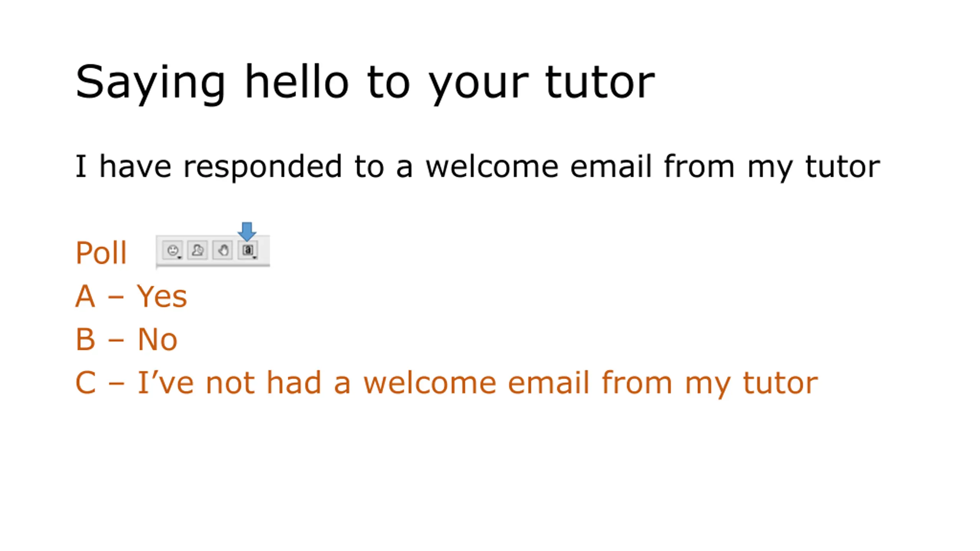Viewport: 980px width, 551px height.
Task: Click the welcome email statement sentence
Action: (478, 167)
